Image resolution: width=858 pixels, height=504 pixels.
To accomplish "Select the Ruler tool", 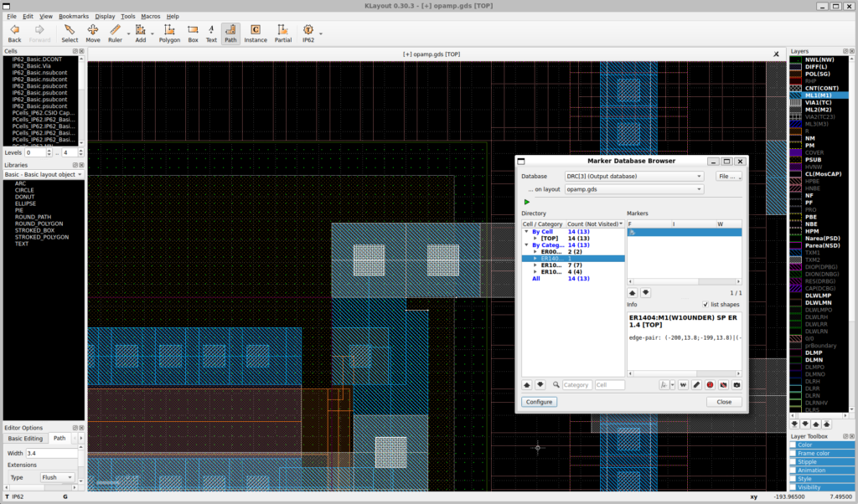I will point(115,33).
